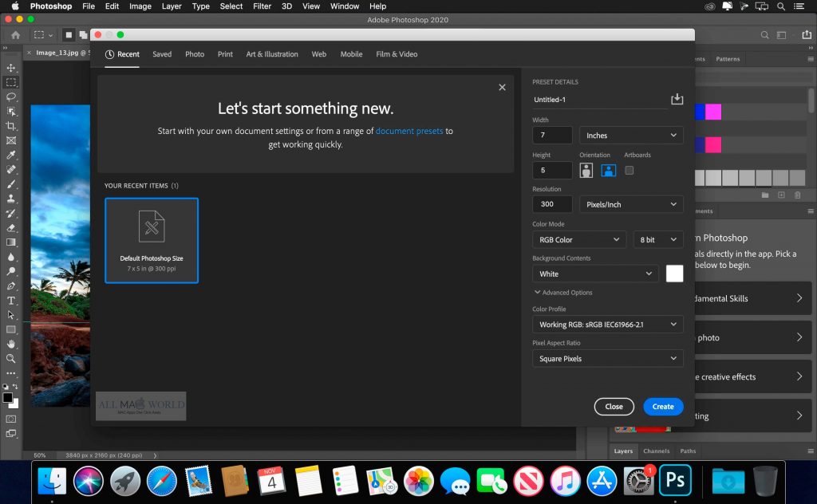Open the App Store from the Dock
The height and width of the screenshot is (504, 817).
click(x=602, y=481)
